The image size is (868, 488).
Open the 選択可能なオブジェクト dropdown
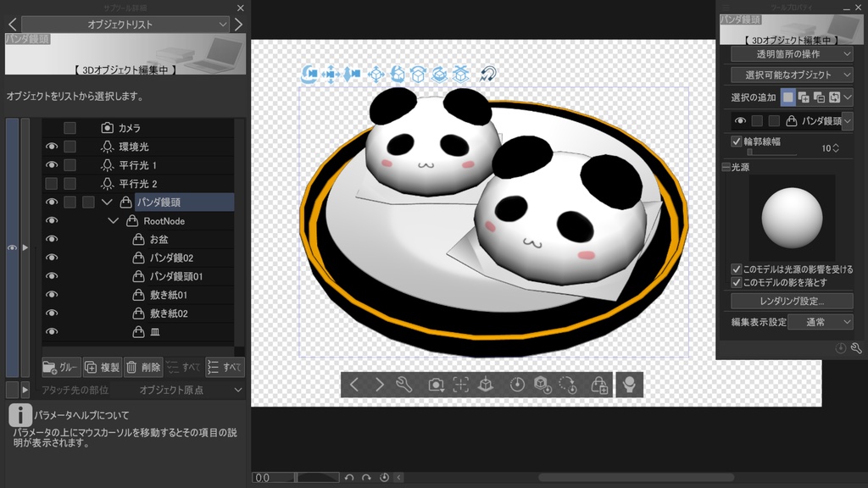[792, 75]
